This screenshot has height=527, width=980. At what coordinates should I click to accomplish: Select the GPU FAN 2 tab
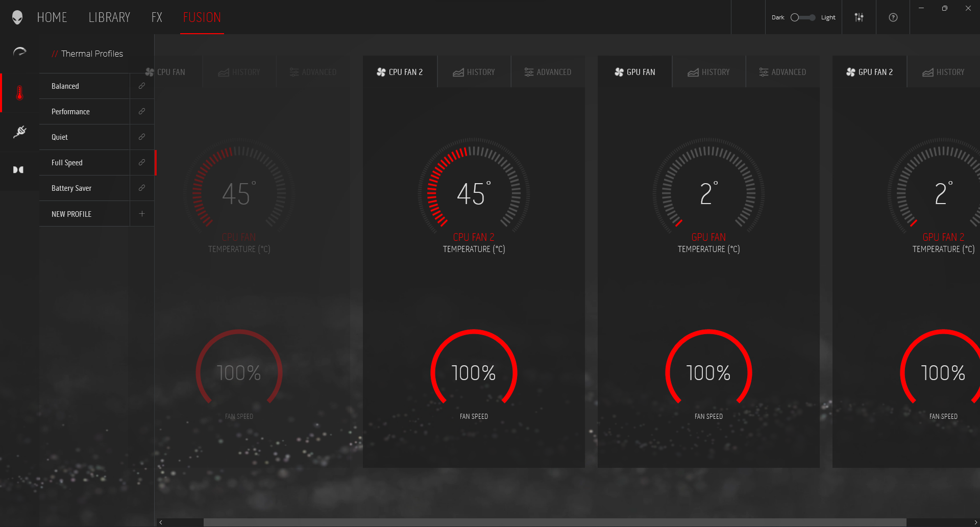[870, 72]
